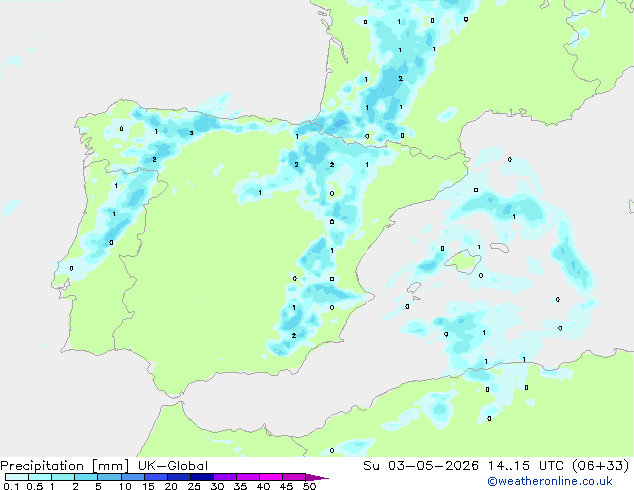Select the legend swatch between 20 and 25

click(x=179, y=477)
